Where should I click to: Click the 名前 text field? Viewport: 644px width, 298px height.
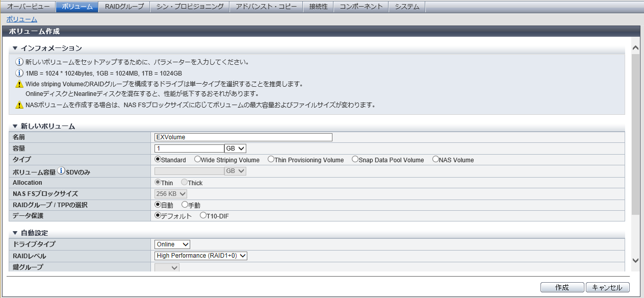tap(243, 137)
